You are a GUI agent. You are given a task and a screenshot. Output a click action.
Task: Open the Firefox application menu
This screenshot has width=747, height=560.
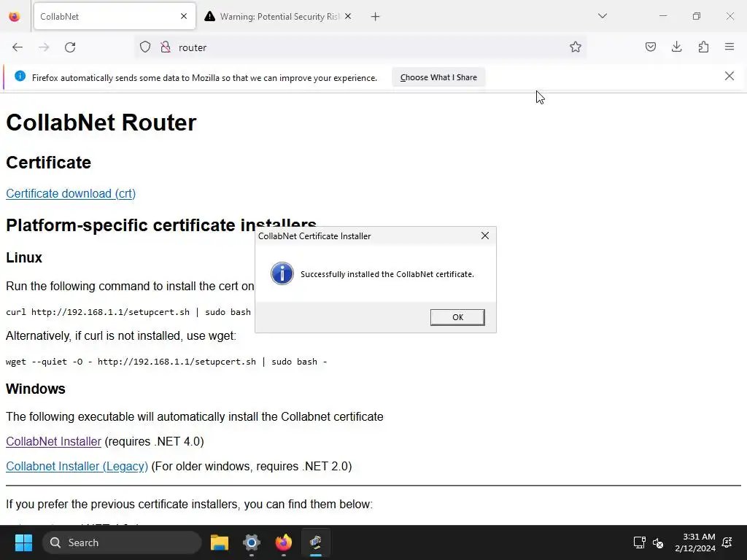tap(729, 47)
